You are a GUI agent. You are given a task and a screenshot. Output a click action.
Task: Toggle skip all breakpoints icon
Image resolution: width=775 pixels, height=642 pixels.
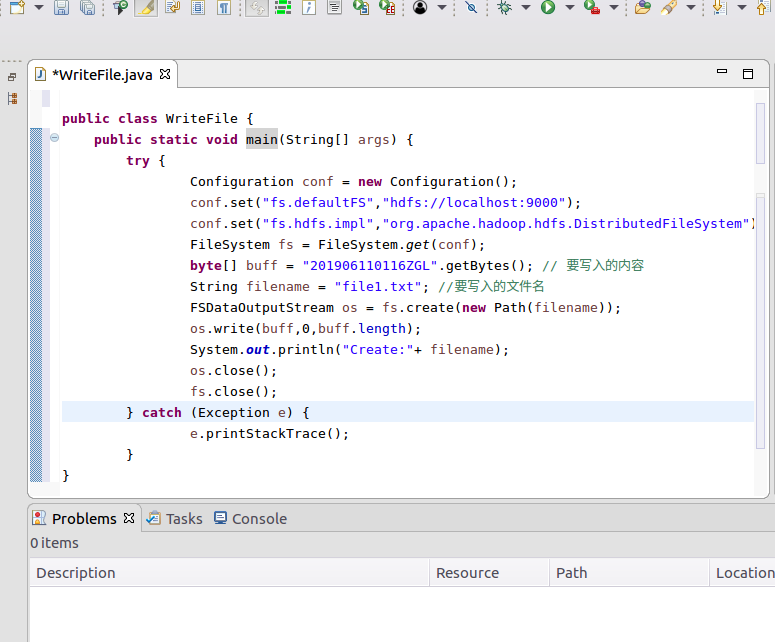[471, 7]
